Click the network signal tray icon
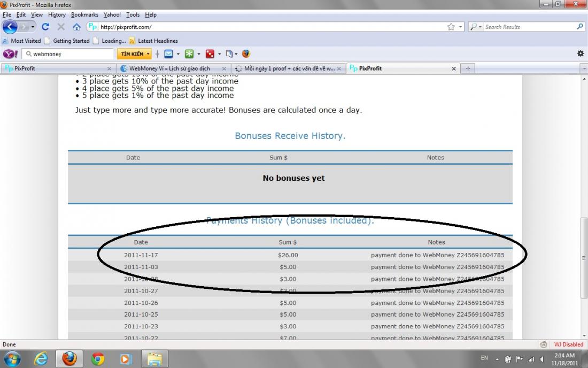The width and height of the screenshot is (588, 368). tap(531, 359)
